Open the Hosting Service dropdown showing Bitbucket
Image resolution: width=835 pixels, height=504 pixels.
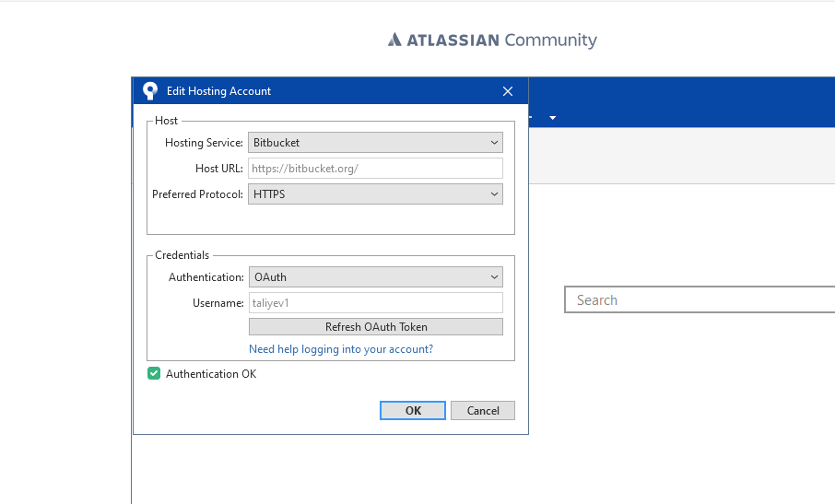click(x=375, y=143)
